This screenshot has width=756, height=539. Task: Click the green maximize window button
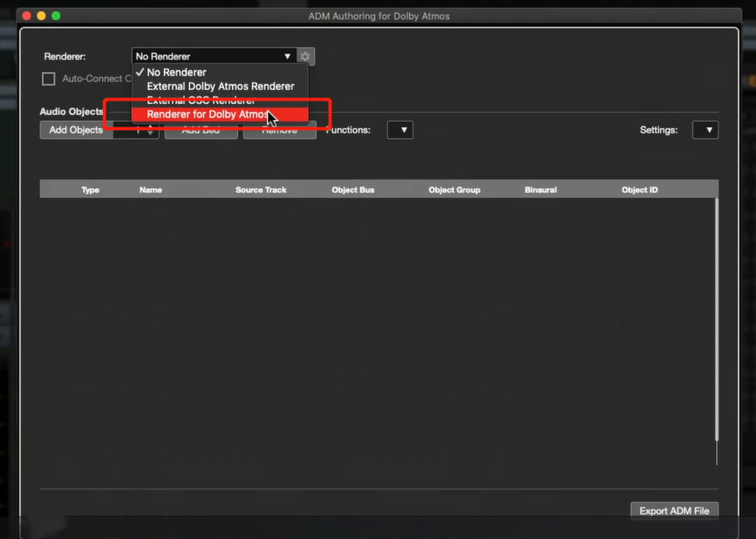[x=56, y=15]
